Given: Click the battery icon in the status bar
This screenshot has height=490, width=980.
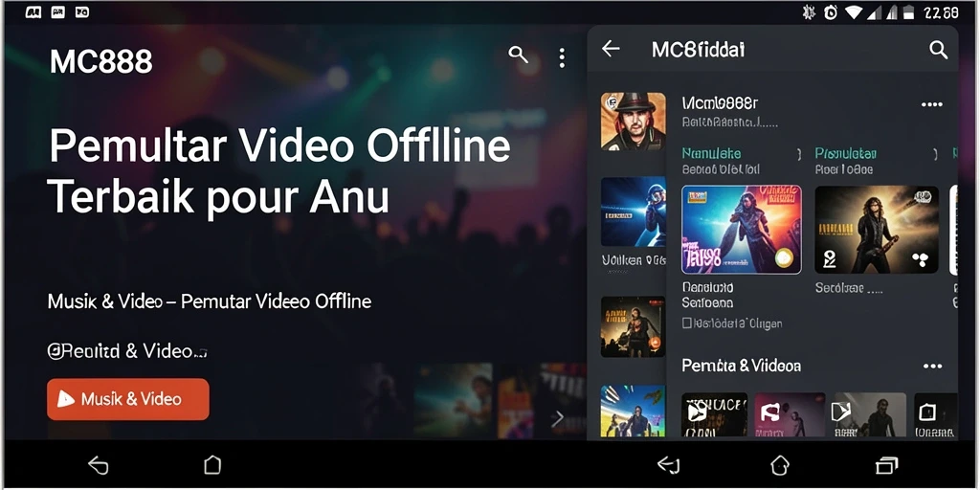Looking at the screenshot, I should pos(909,11).
